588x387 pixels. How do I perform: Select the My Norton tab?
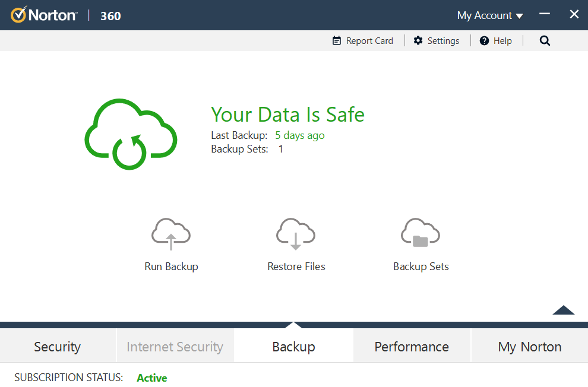coord(529,346)
